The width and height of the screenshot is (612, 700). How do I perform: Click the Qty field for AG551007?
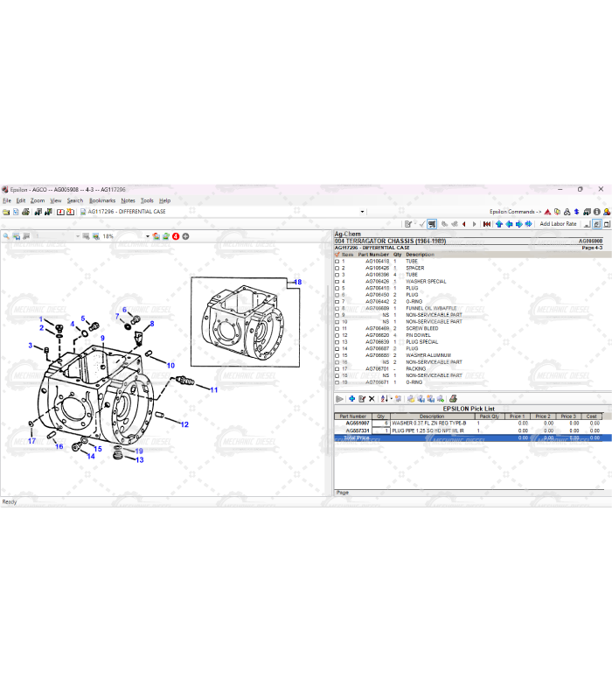(381, 423)
